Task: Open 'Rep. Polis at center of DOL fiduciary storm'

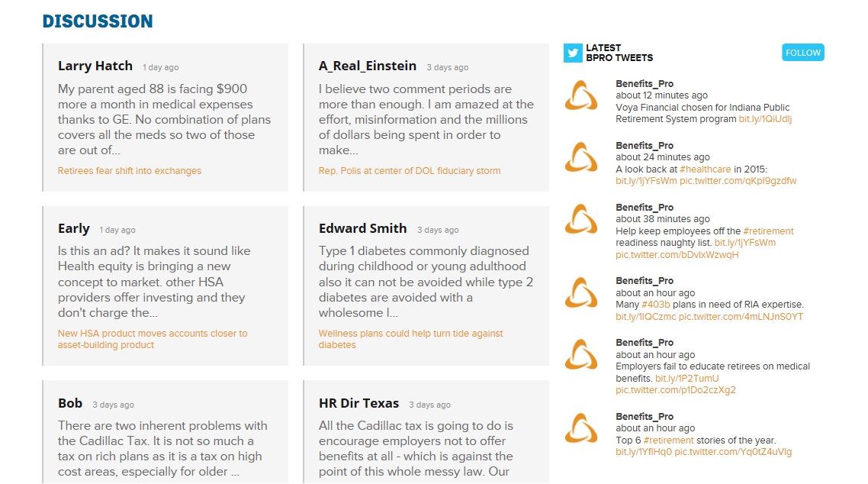Action: click(410, 171)
